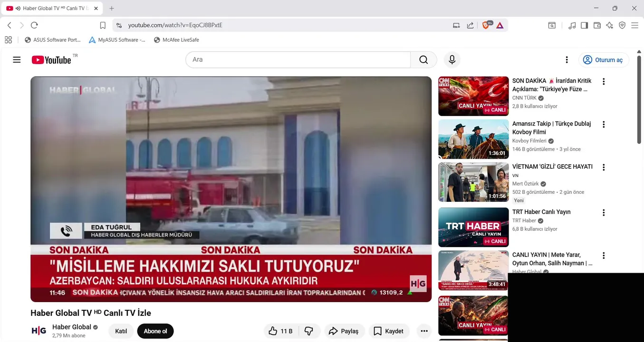Open the browser main hamburger menu

(634, 25)
